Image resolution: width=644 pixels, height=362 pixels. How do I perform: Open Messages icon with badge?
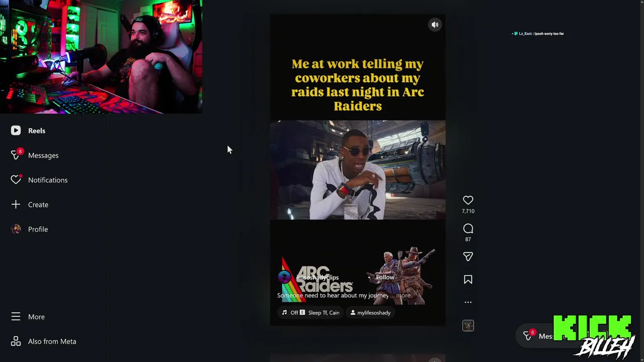point(16,155)
